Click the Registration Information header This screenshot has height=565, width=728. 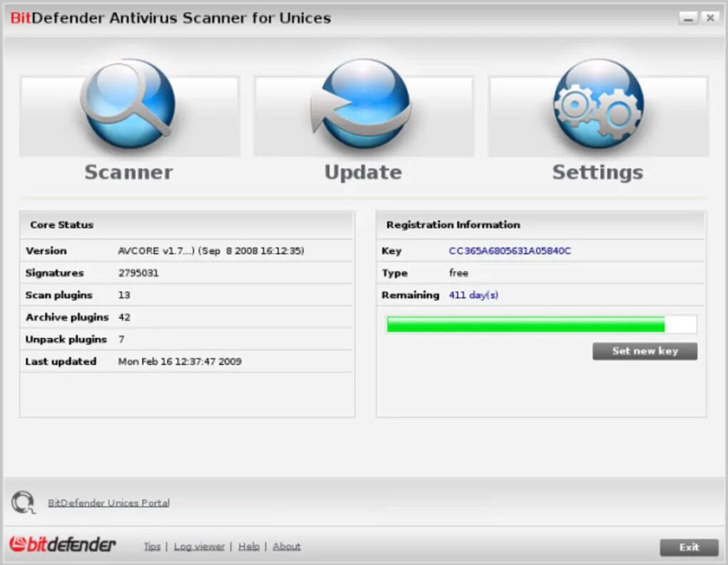453,225
